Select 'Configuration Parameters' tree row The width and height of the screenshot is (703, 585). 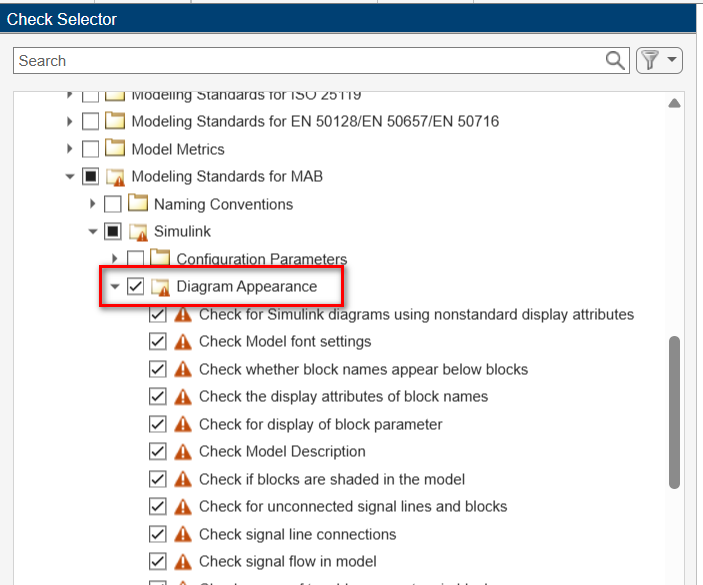click(x=262, y=259)
